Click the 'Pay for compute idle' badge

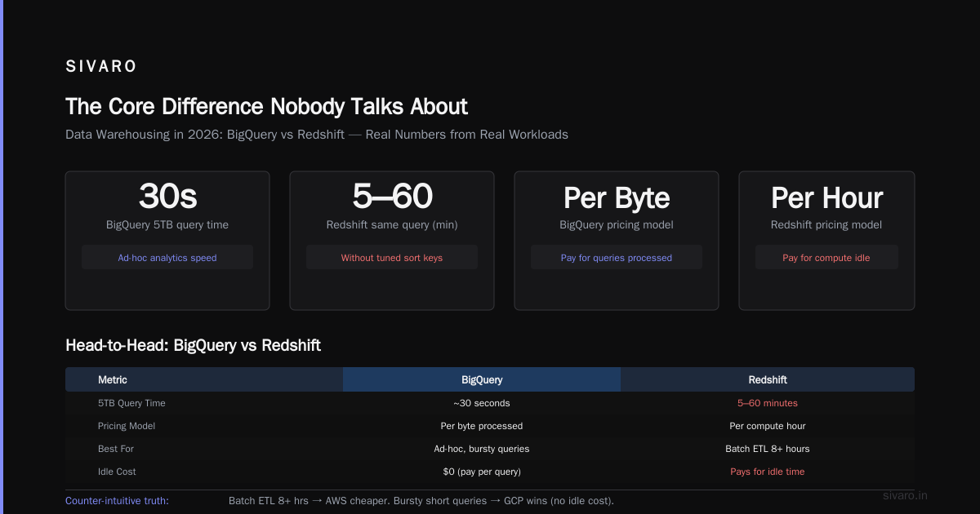coord(826,258)
